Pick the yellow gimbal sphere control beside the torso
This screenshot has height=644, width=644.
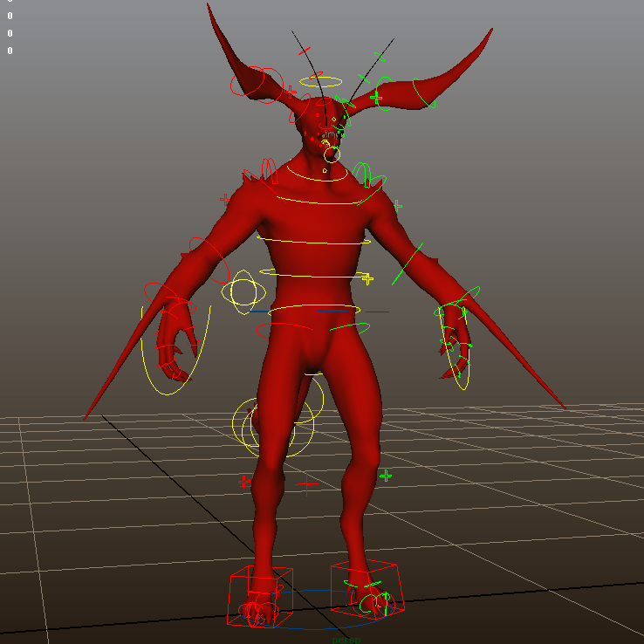tap(243, 292)
